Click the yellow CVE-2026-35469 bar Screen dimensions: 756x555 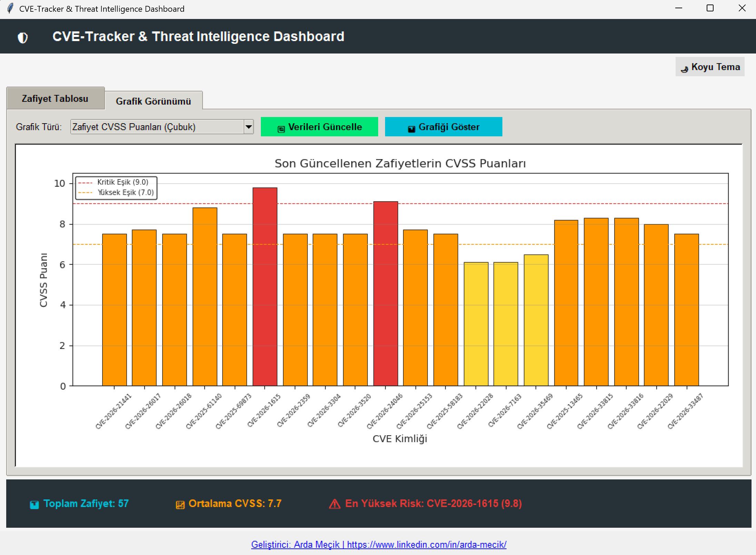(536, 320)
